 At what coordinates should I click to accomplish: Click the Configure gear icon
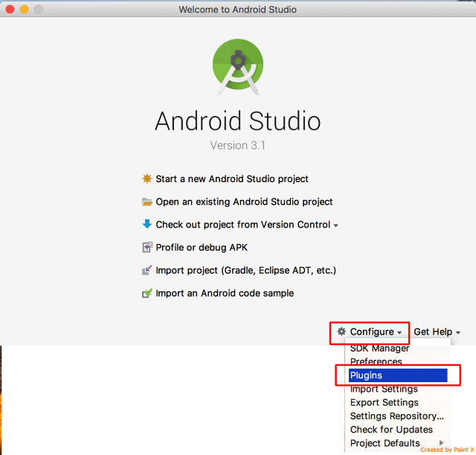(341, 332)
